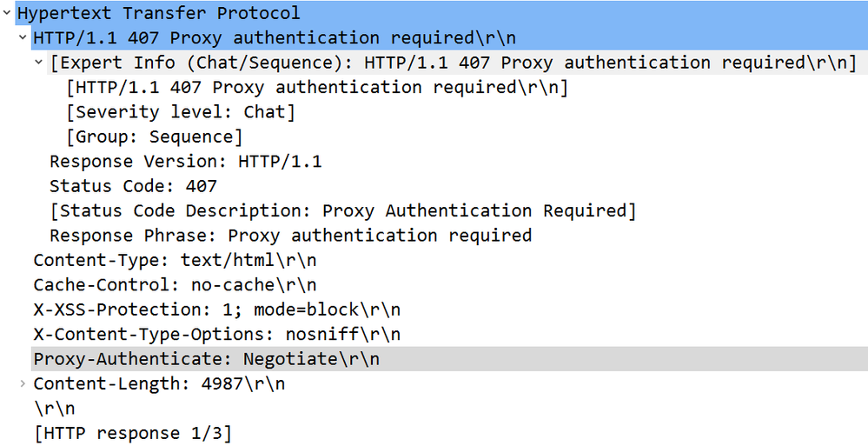The height and width of the screenshot is (446, 868).
Task: Collapse the Hypertext Transfer Protocol tree
Action: (x=6, y=13)
